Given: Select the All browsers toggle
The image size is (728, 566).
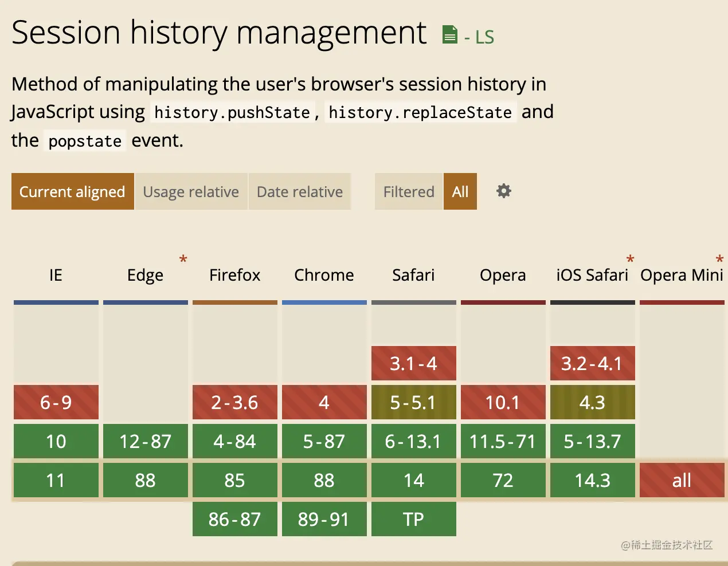Looking at the screenshot, I should point(460,191).
